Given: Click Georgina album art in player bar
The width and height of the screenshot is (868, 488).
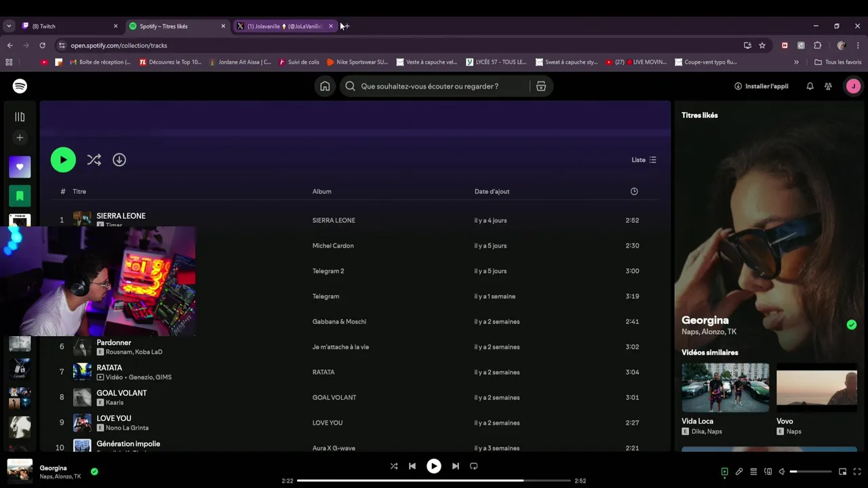Looking at the screenshot, I should click(x=20, y=471).
